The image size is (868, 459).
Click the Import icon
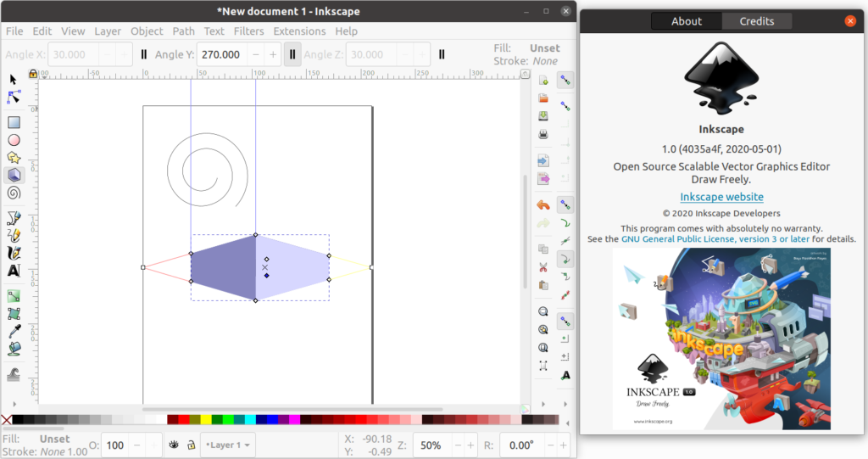click(543, 160)
